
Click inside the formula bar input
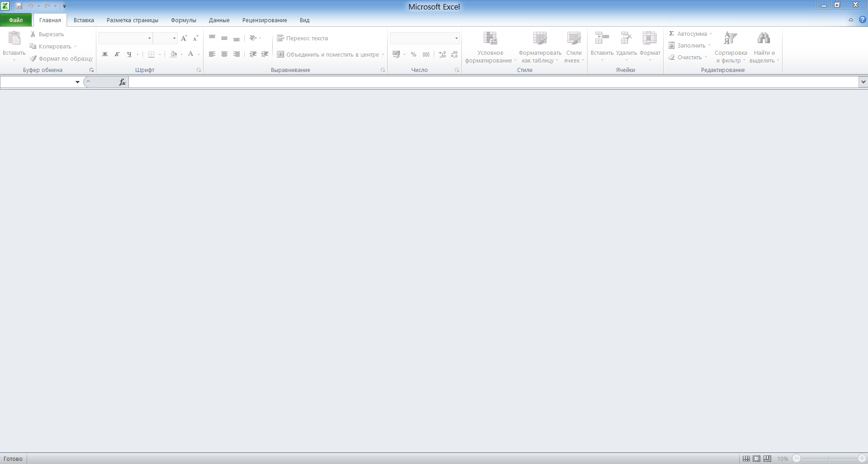click(493, 82)
